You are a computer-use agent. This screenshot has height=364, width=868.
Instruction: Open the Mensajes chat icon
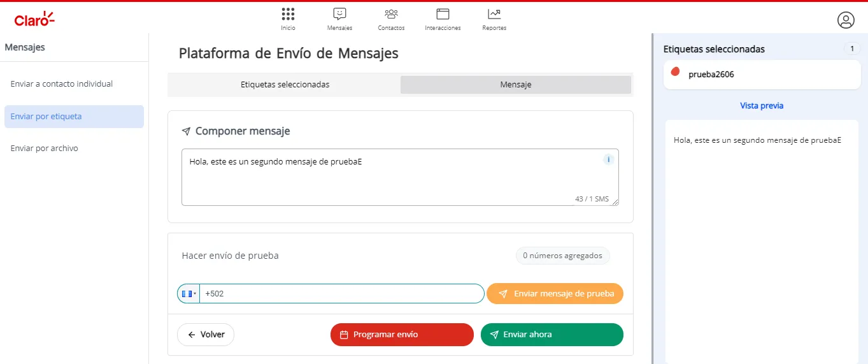pos(339,14)
